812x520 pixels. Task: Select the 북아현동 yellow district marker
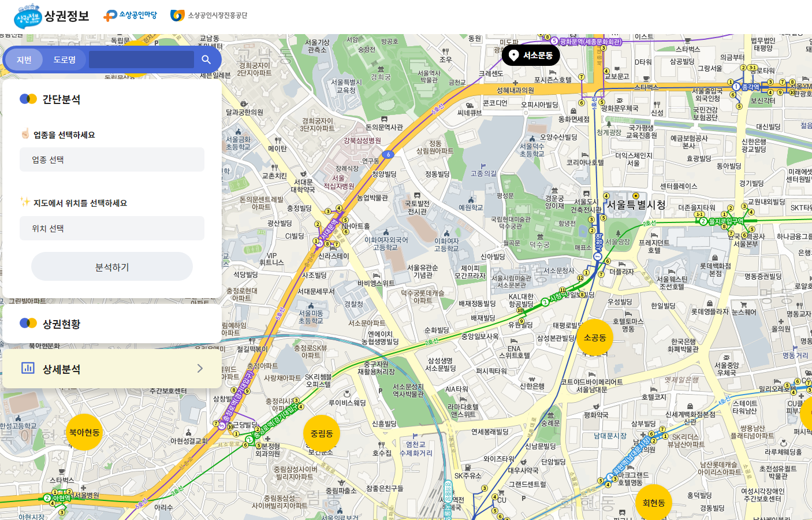(84, 432)
